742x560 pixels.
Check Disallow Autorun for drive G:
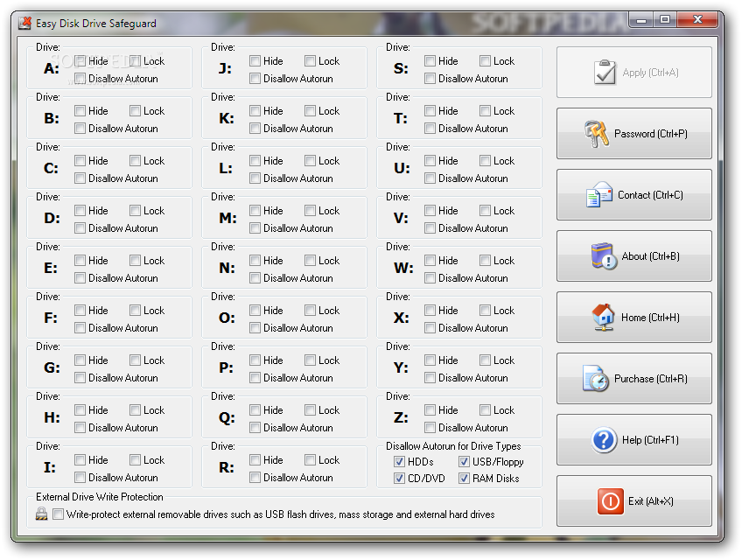[80, 378]
